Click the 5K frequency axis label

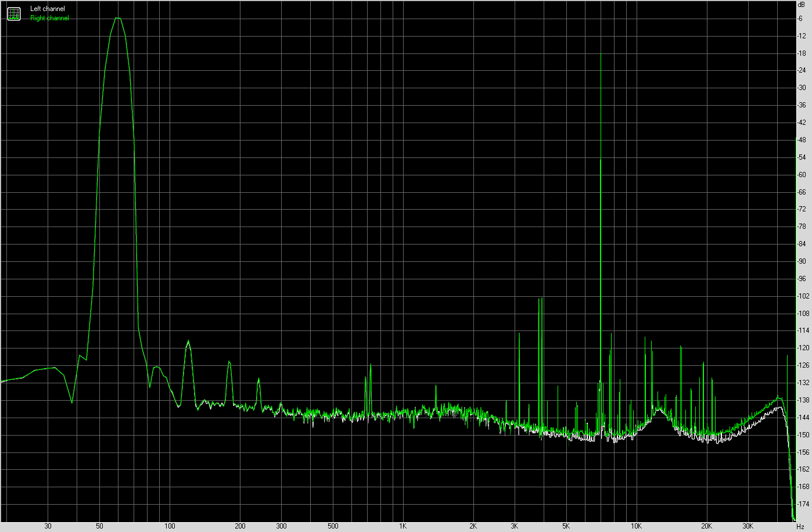(x=566, y=527)
